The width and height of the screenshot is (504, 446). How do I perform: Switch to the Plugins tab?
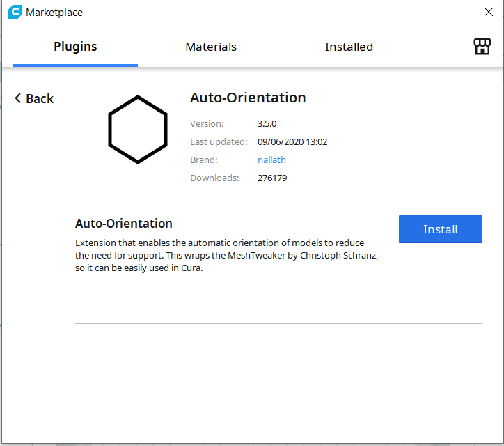pyautogui.click(x=75, y=47)
